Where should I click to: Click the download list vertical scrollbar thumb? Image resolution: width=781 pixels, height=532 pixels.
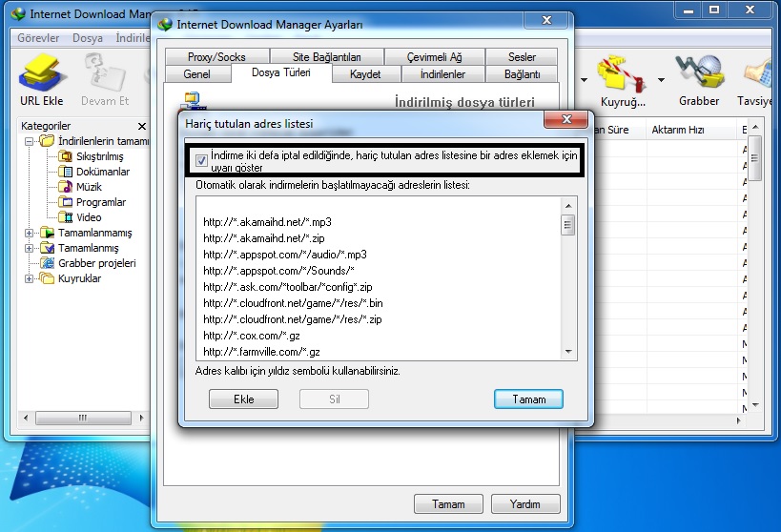click(754, 158)
